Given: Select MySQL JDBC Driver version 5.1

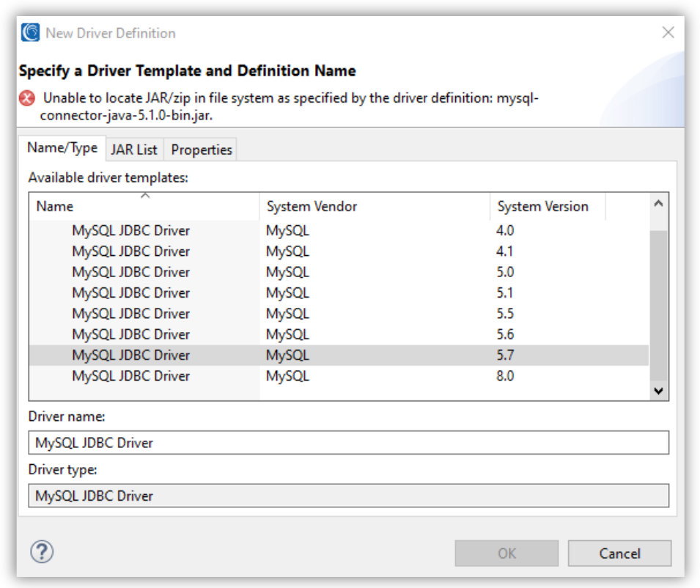Looking at the screenshot, I should tap(130, 293).
